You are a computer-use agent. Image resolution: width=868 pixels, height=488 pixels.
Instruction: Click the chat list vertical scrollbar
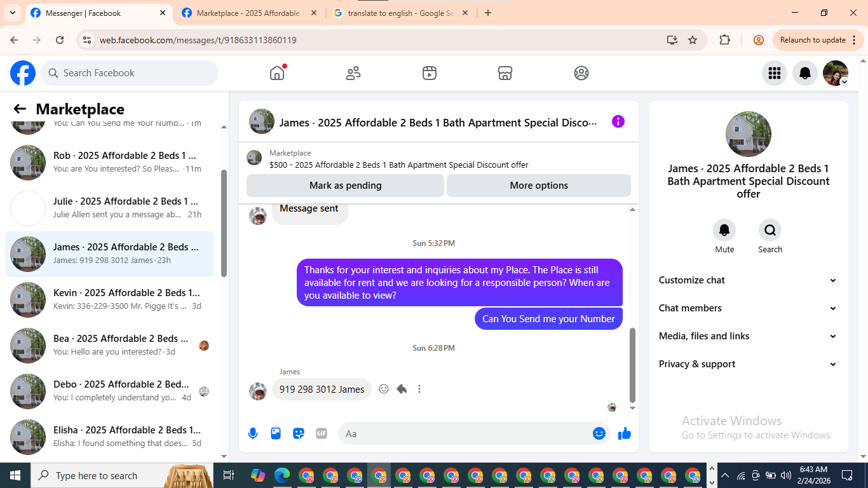pos(224,222)
